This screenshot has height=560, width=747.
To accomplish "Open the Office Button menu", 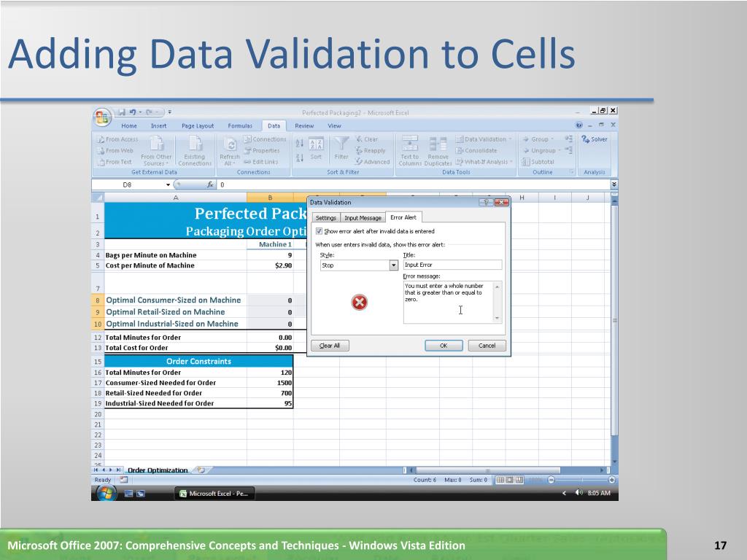I will click(x=102, y=117).
